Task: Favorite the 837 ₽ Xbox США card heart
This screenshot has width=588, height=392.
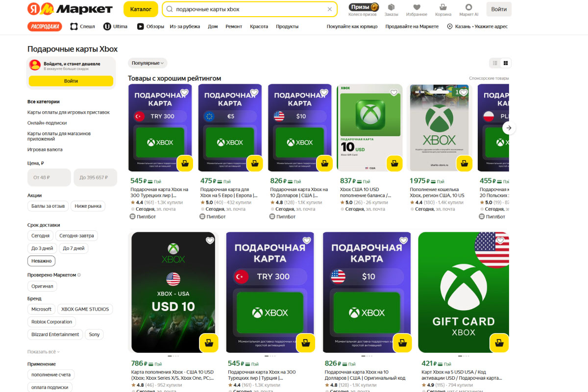Action: pyautogui.click(x=394, y=92)
